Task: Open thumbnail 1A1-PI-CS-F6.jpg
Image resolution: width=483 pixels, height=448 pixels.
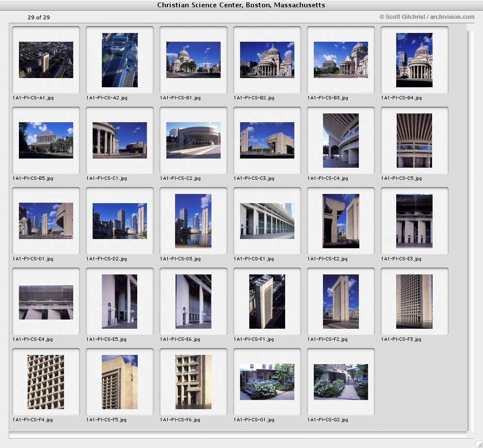Action: [193, 382]
